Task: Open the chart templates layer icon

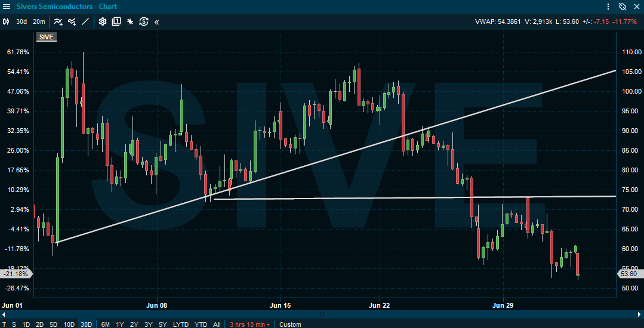Action: click(116, 21)
